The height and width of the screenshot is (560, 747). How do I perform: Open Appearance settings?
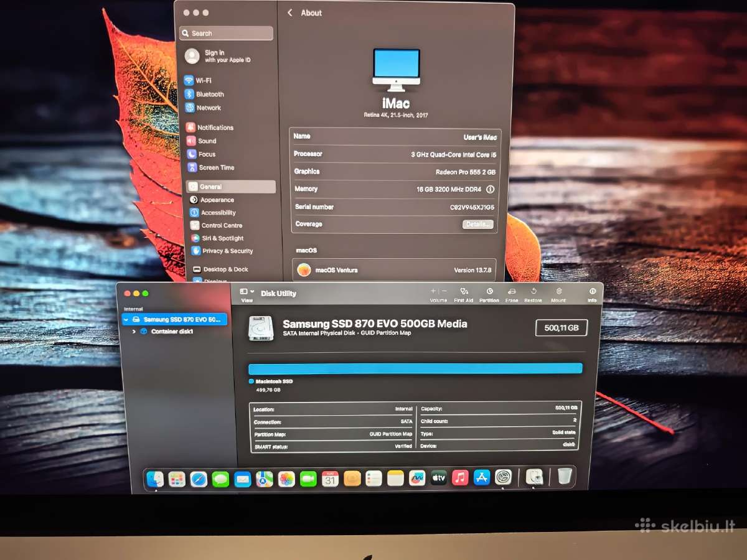pos(212,200)
